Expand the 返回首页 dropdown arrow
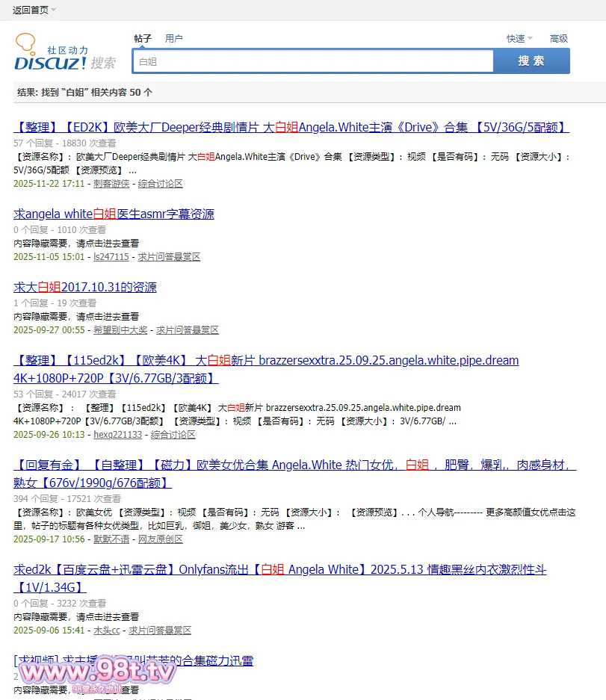606x700 pixels. (54, 10)
